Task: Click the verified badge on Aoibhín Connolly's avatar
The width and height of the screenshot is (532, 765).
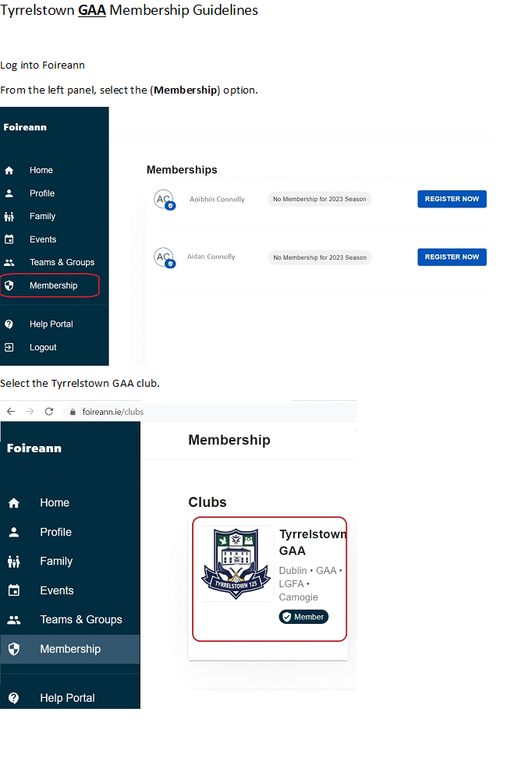Action: (x=169, y=205)
